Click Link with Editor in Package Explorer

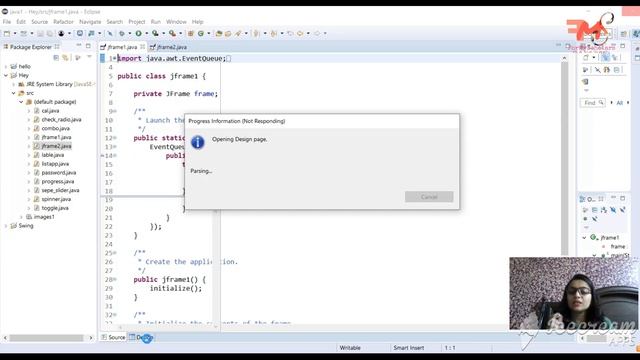click(x=65, y=58)
